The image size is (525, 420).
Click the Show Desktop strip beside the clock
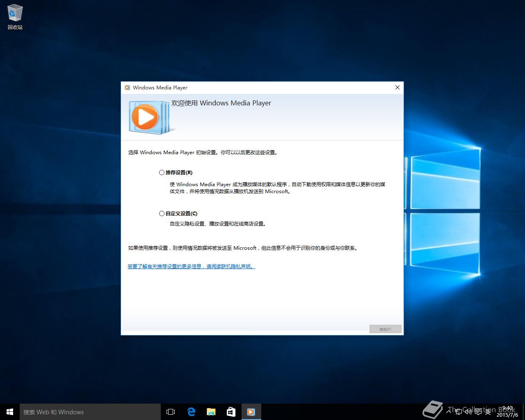click(524, 412)
